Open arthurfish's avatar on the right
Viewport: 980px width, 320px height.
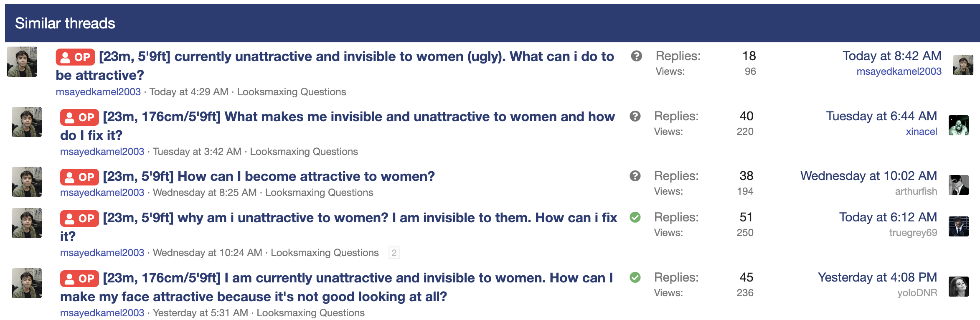click(x=958, y=185)
